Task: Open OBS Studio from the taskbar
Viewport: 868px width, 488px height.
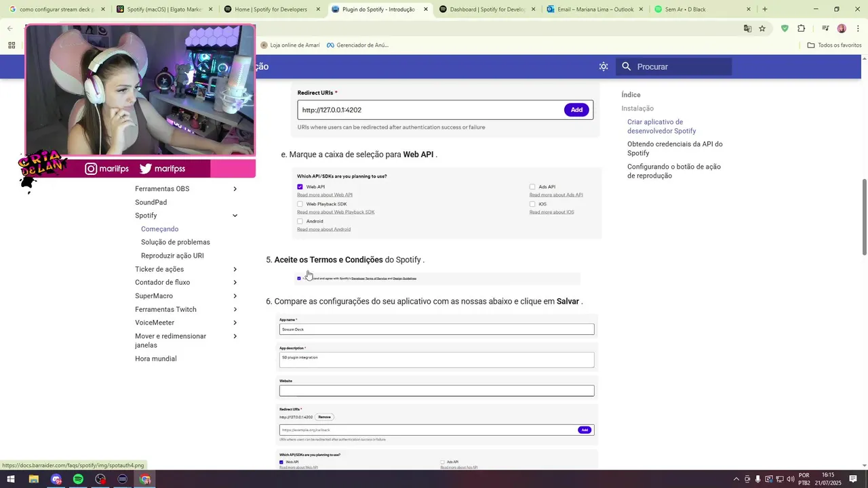Action: coord(100,479)
